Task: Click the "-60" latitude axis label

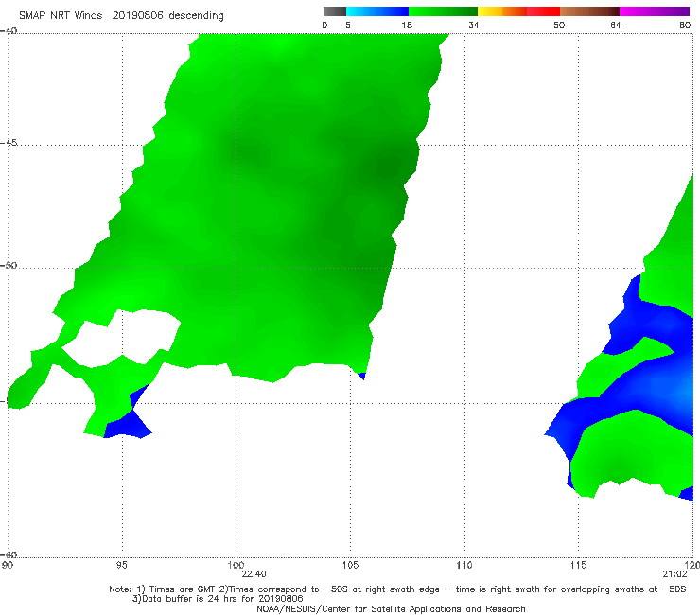Action: tap(9, 554)
